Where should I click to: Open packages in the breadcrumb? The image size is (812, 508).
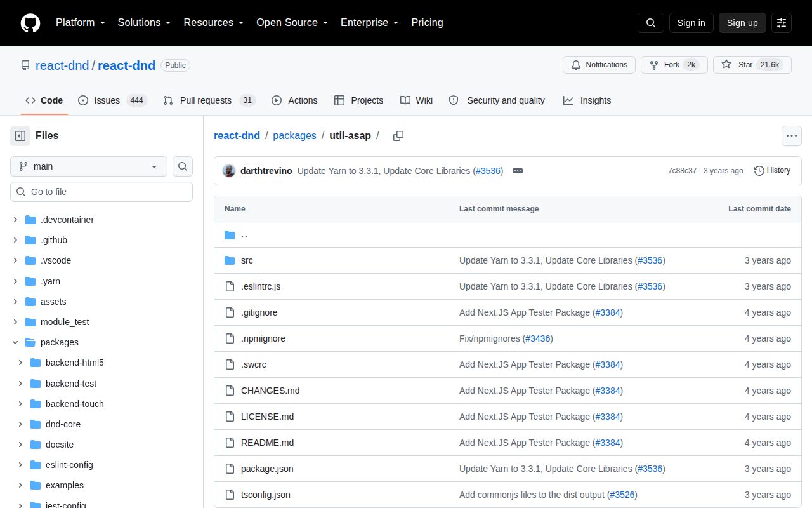tap(294, 136)
